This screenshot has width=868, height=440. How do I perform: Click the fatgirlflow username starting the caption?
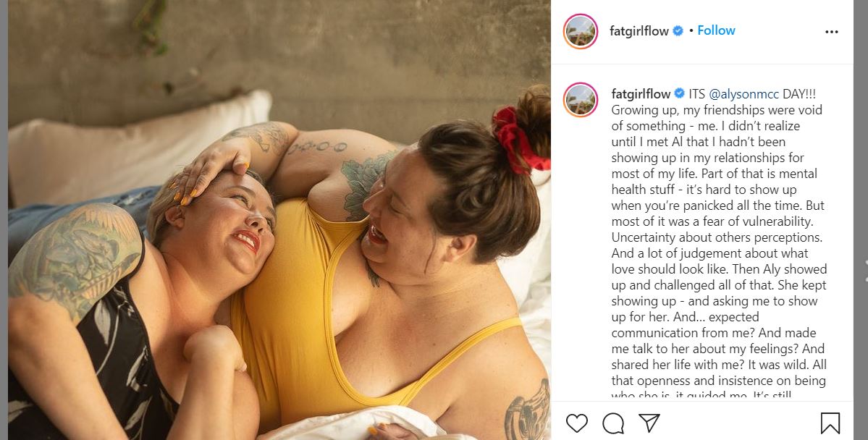(641, 93)
